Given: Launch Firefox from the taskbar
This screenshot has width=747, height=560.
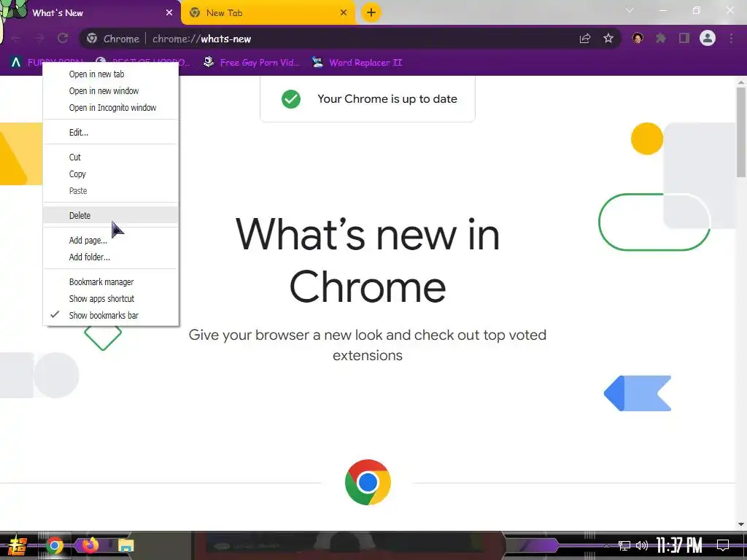Looking at the screenshot, I should [90, 545].
